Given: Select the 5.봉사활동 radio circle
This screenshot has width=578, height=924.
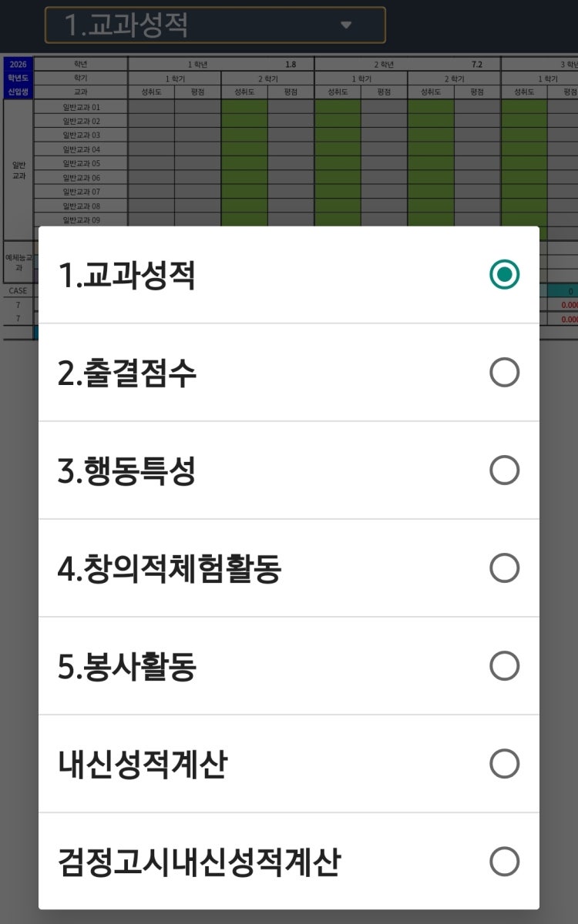Looking at the screenshot, I should [x=504, y=666].
